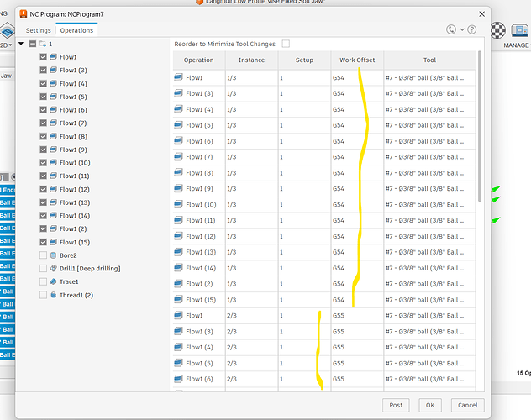Viewport: 531px width, 420px height.
Task: Tick Reorder to Minimize Tool Changes checkbox
Action: tap(286, 44)
